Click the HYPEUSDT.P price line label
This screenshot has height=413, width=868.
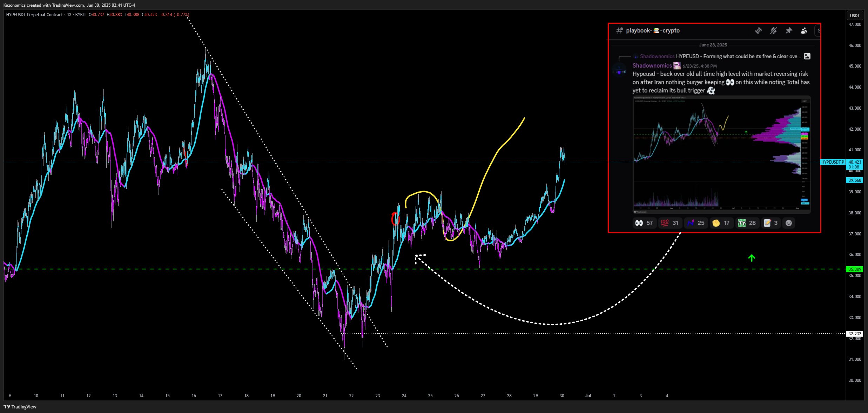coord(832,162)
